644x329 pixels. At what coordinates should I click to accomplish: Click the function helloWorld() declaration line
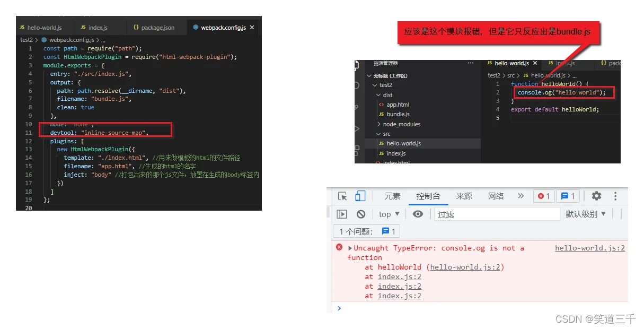pos(550,84)
